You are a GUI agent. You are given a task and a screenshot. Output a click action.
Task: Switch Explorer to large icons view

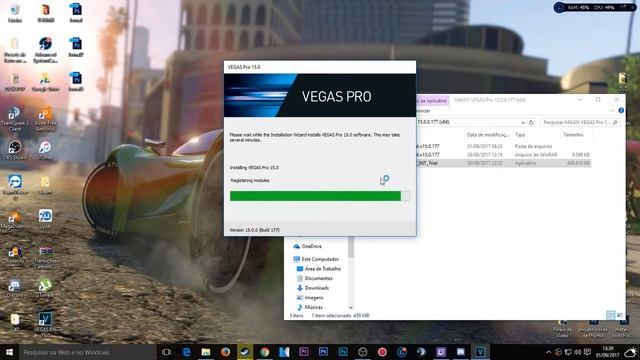click(x=620, y=315)
